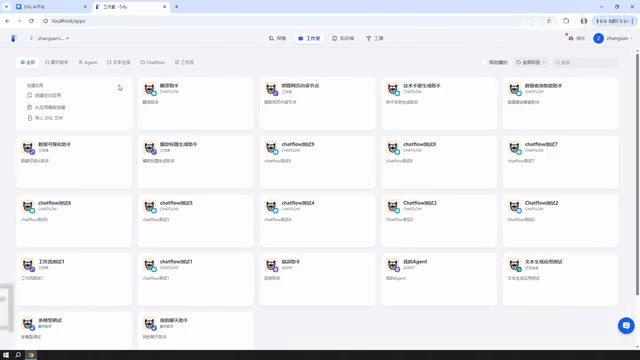Open the chatflow测试9 app icon
This screenshot has width=640, height=360.
pos(271,147)
